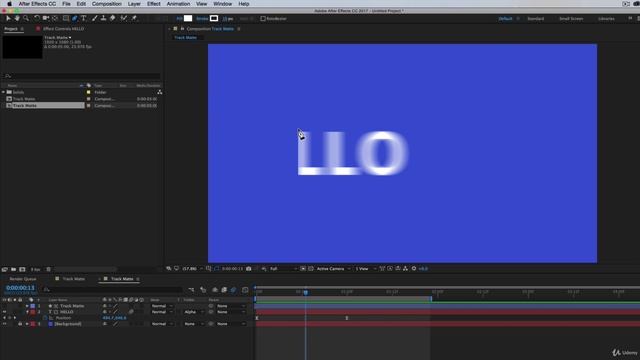Enable motion blur for timeline composition
Screen dimensions: 640x360
point(233,290)
